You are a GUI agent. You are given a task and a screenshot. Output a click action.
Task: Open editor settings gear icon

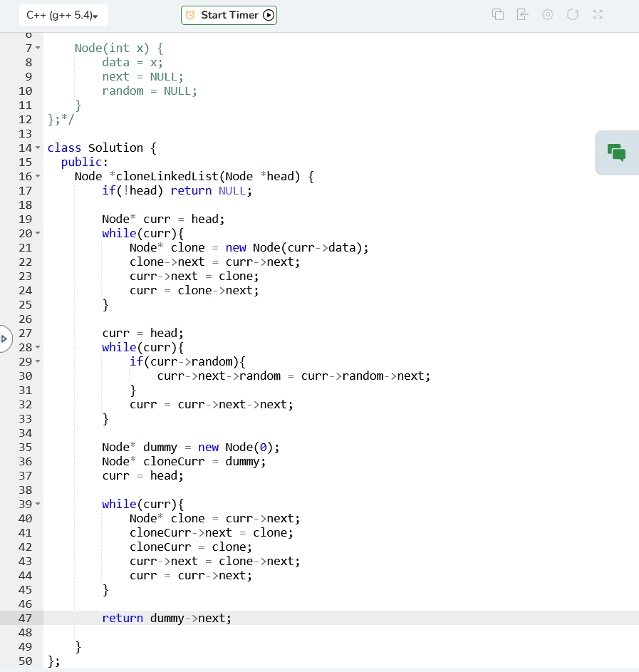coord(548,14)
